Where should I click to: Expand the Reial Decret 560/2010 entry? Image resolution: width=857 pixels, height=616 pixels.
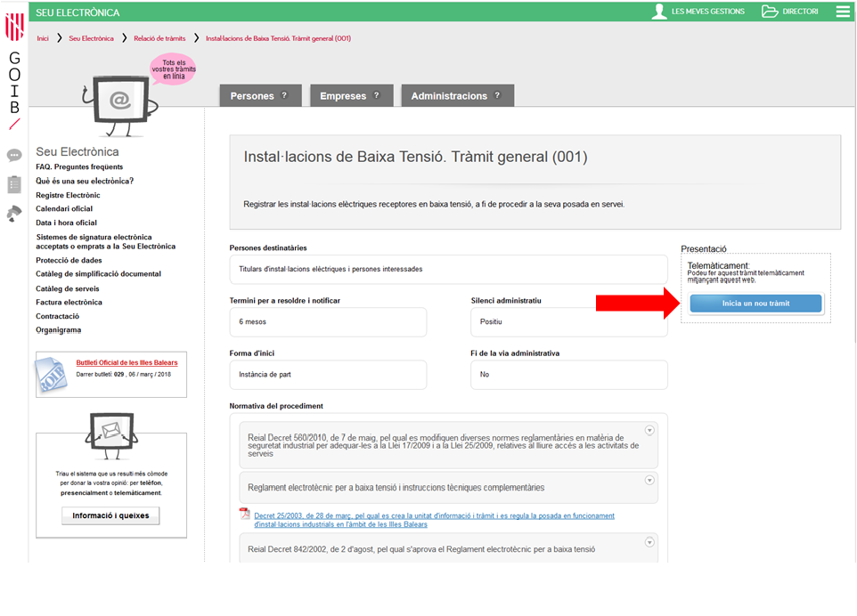click(649, 431)
